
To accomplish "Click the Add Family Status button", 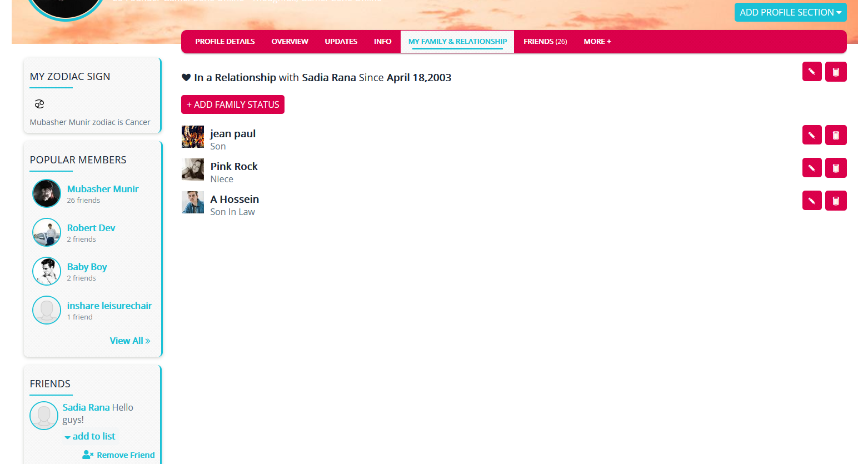I will click(232, 104).
